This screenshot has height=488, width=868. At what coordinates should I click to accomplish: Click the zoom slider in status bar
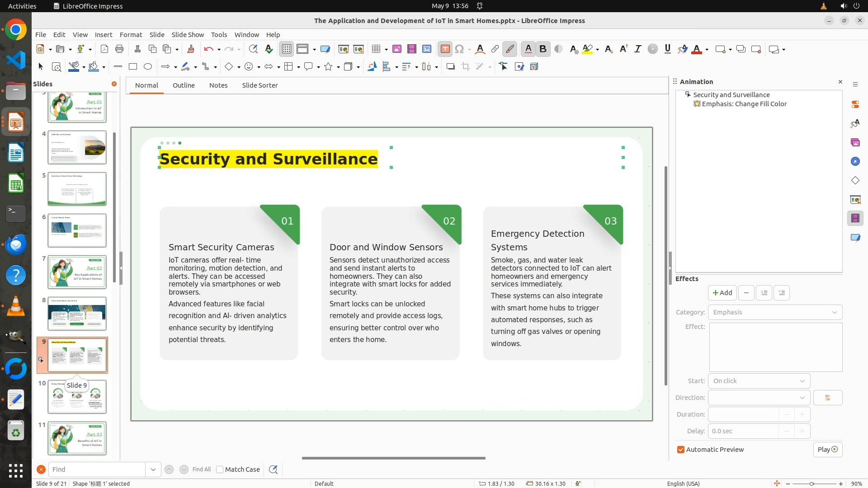(811, 483)
